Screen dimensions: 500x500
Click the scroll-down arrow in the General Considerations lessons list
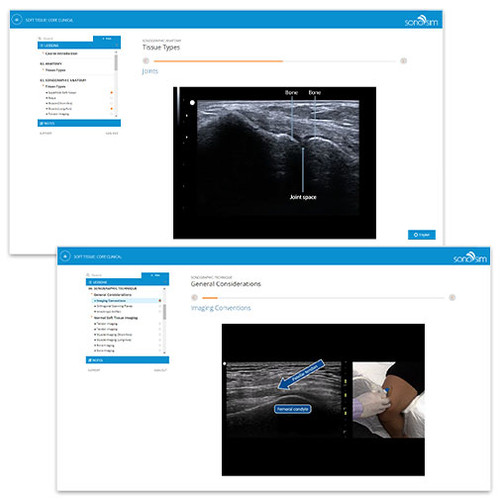[164, 352]
